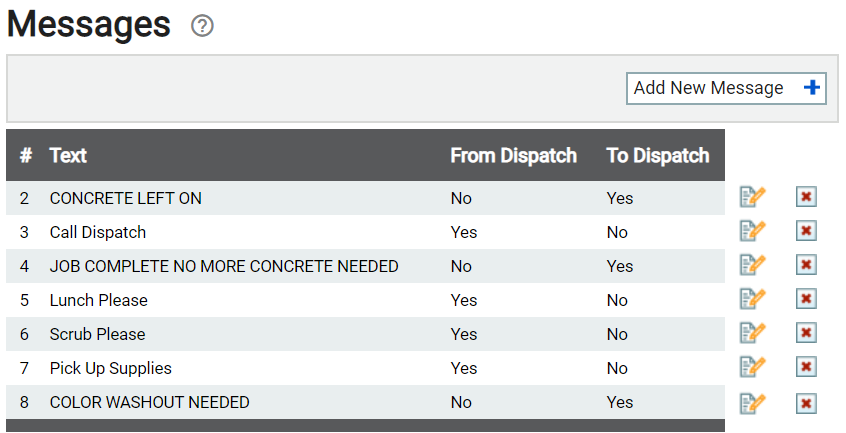Image resolution: width=846 pixels, height=433 pixels.
Task: Open the Messages help question mark
Action: point(202,25)
